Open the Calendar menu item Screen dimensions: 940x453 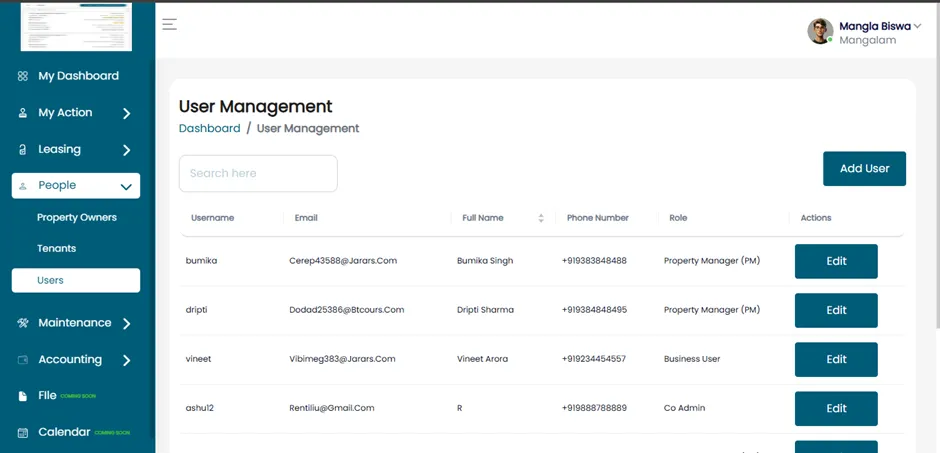(64, 432)
